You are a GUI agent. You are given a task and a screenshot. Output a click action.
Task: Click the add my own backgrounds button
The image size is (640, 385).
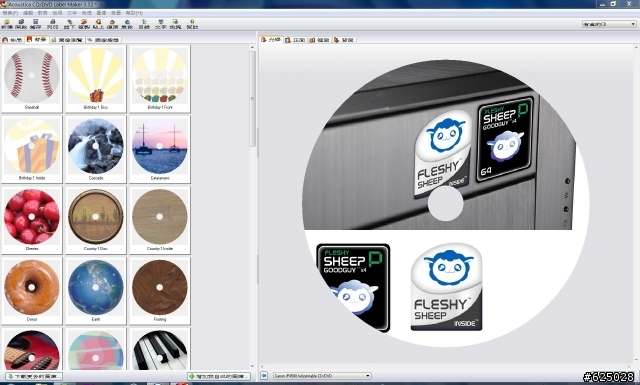pos(219,376)
